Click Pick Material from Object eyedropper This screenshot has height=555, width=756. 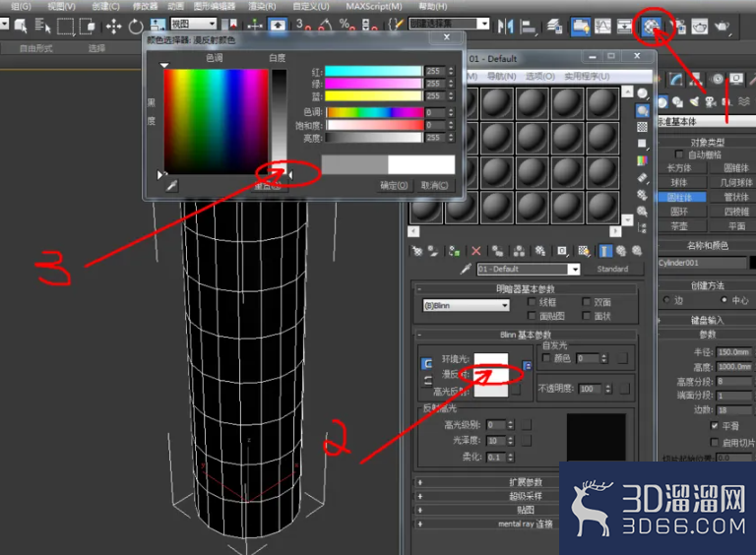coord(466,269)
